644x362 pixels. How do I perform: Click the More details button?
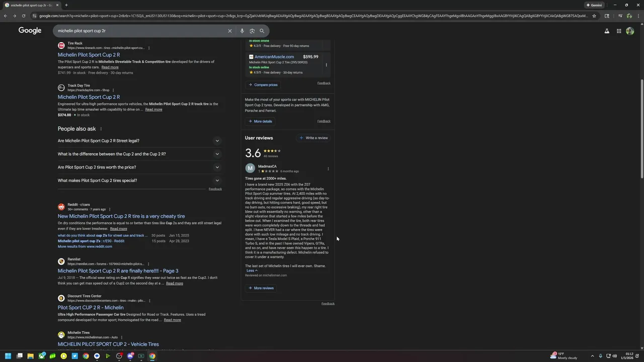click(x=260, y=121)
